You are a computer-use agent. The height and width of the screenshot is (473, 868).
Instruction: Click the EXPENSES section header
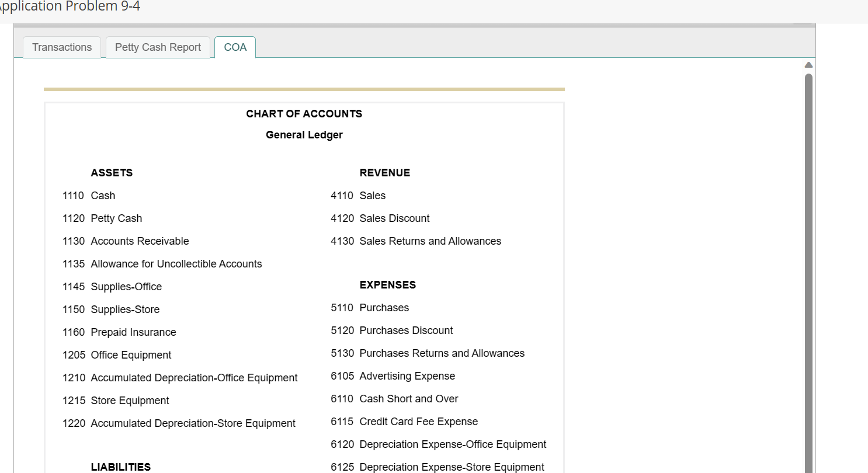(x=388, y=285)
